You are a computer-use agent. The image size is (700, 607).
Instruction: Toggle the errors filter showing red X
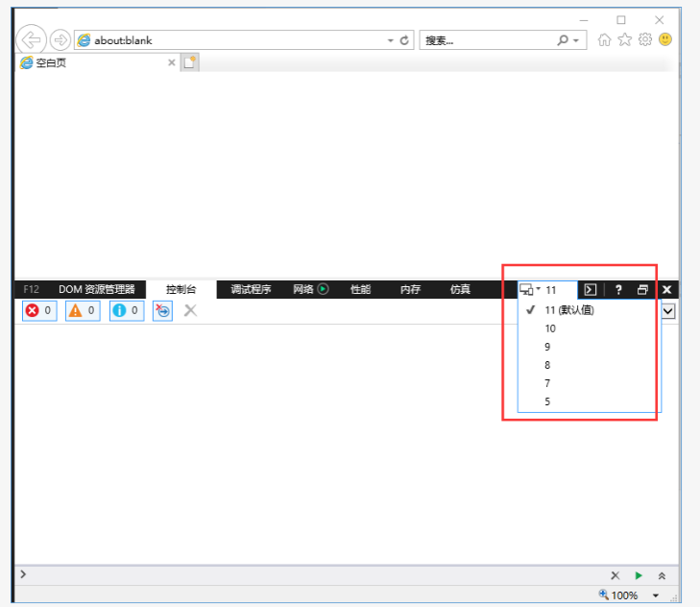[38, 310]
